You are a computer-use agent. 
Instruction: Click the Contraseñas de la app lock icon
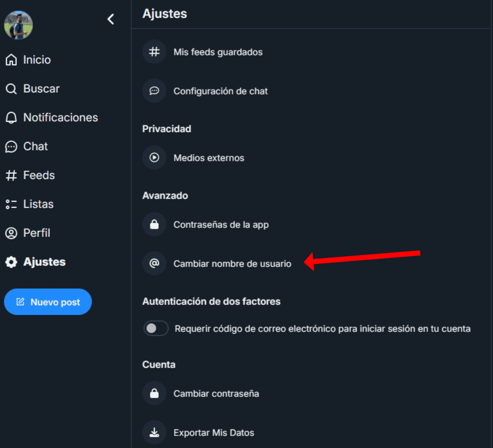point(154,224)
